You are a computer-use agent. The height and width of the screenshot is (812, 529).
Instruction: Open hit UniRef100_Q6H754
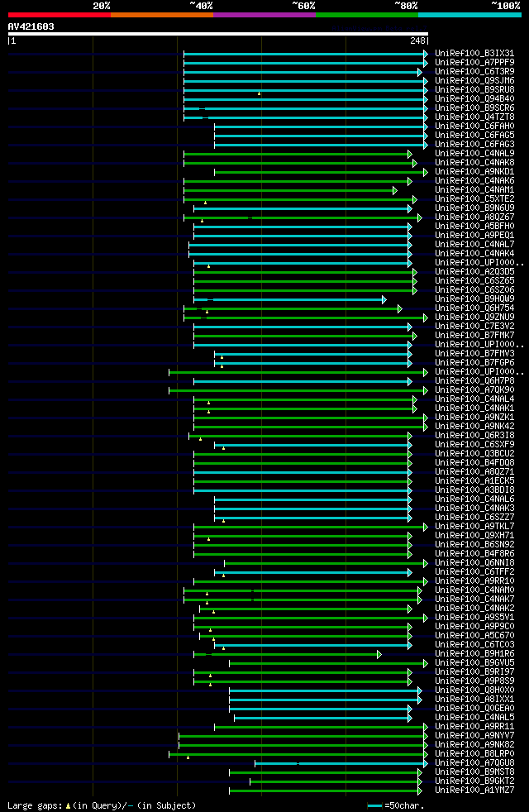(x=474, y=308)
